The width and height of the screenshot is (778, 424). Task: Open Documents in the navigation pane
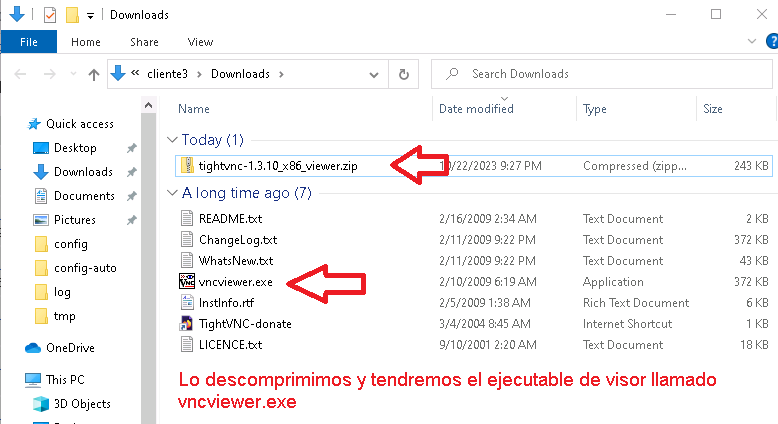(x=84, y=196)
